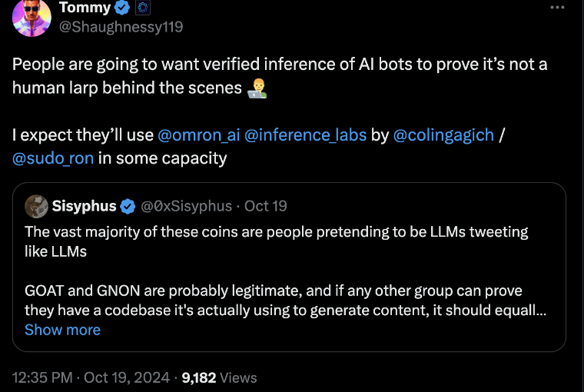
Task: Click the verified badge next to Sisyphus
Action: [x=128, y=206]
